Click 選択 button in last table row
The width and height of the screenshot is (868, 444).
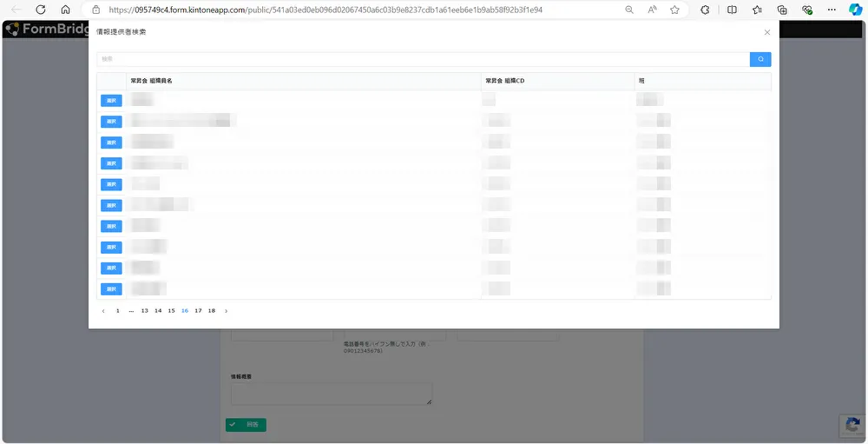coord(111,288)
